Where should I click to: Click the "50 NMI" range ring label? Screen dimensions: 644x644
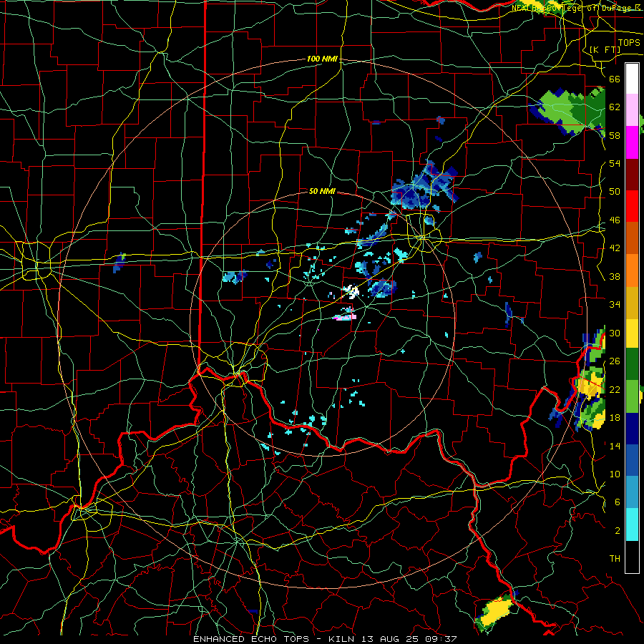[322, 191]
